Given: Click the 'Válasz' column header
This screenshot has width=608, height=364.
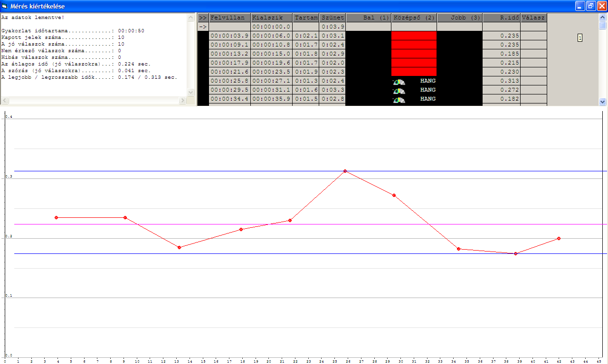Looking at the screenshot, I should pyautogui.click(x=533, y=18).
